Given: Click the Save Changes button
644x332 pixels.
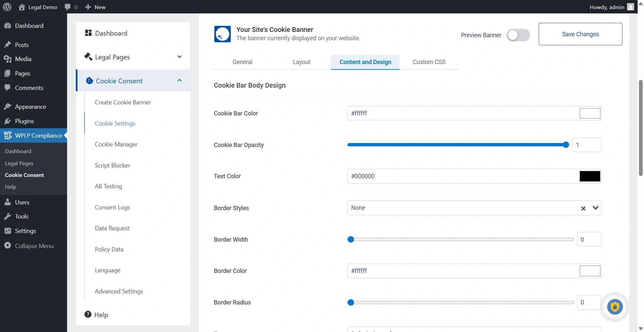Looking at the screenshot, I should coord(580,34).
